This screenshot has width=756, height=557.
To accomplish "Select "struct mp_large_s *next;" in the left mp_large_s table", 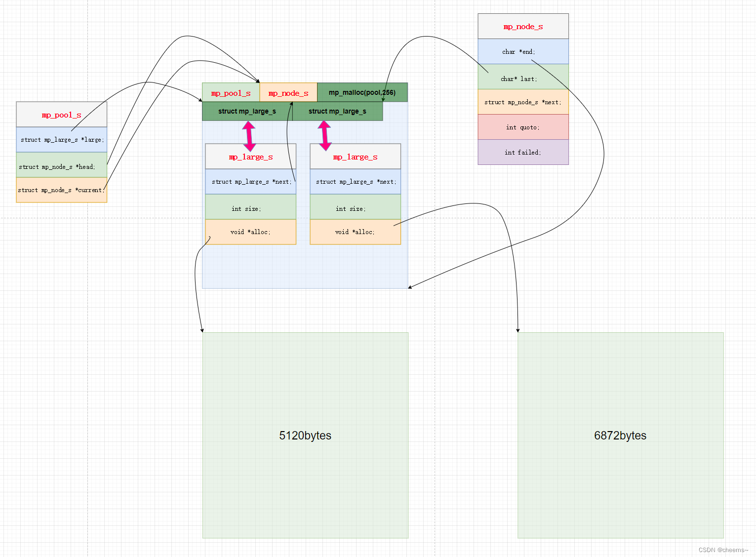I will coord(251,182).
